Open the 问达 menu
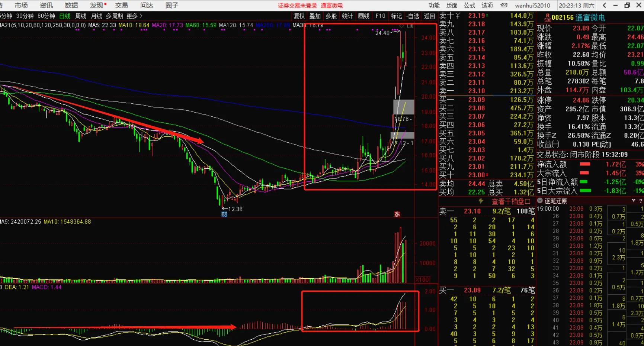644x346 pixels. [x=147, y=5]
